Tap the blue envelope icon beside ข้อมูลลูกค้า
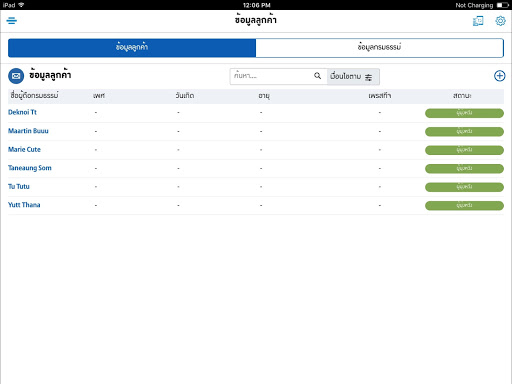Screen dimensions: 512x384 (x=16, y=76)
